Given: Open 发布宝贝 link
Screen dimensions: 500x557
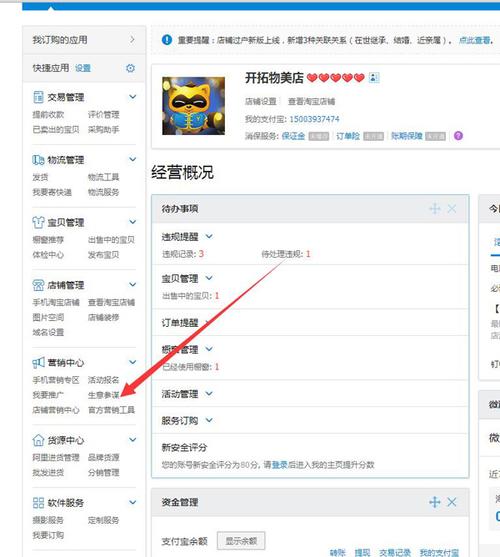Looking at the screenshot, I should (x=103, y=255).
